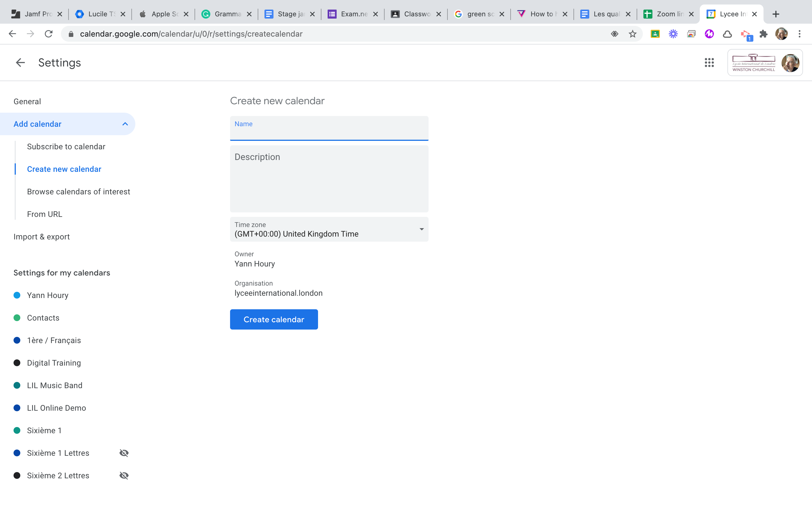Open Subscribe to calendar
This screenshot has height=507, width=812.
[x=66, y=146]
